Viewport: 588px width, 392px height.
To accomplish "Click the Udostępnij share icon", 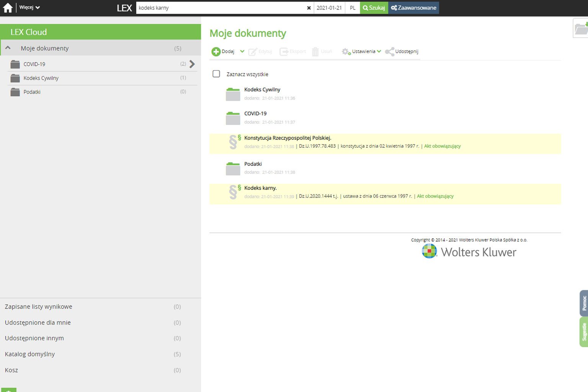I will point(390,52).
